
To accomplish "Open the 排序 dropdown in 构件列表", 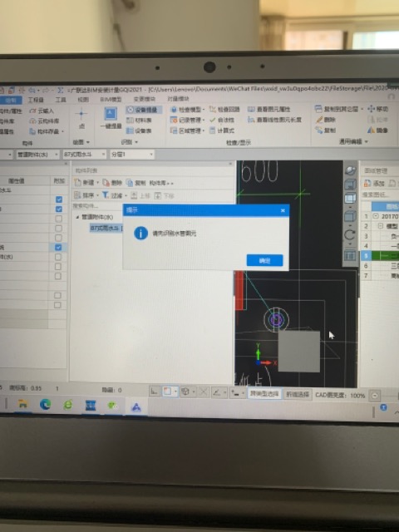I will click(x=98, y=195).
